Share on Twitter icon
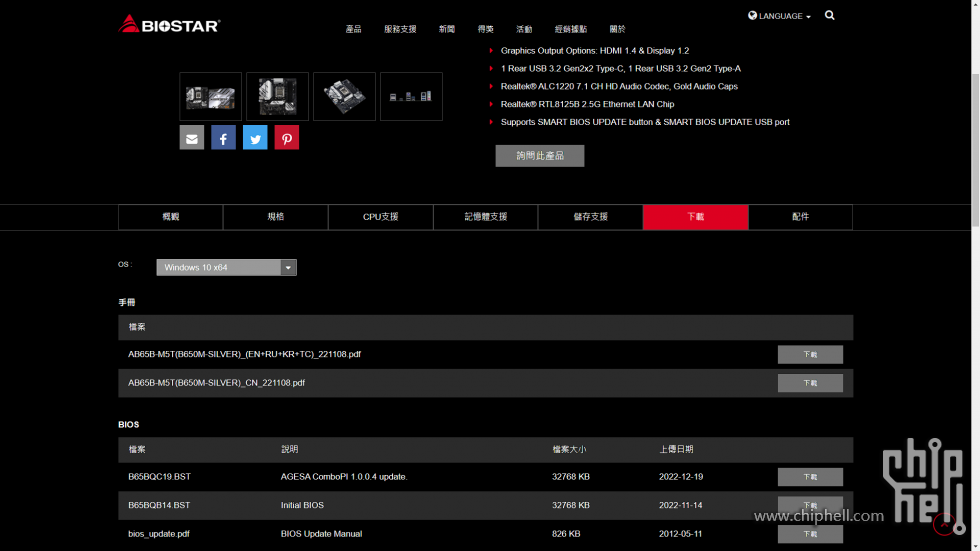This screenshot has width=980, height=551. click(255, 138)
